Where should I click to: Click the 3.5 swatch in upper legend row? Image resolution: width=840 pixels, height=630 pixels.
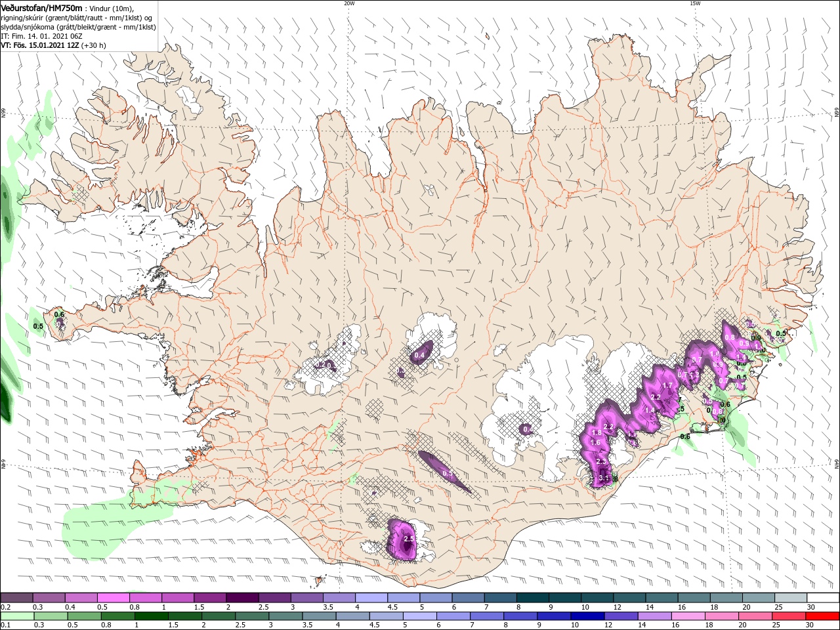coord(339,597)
